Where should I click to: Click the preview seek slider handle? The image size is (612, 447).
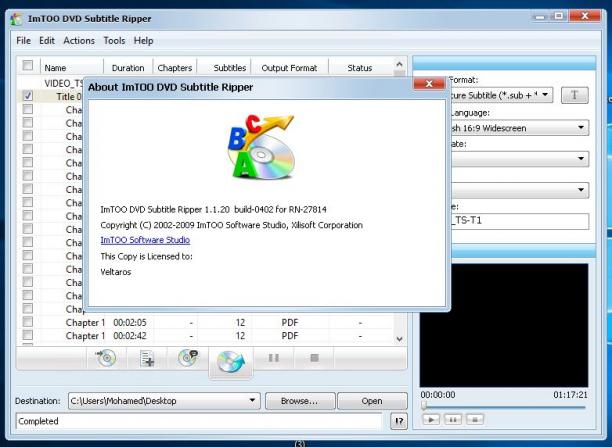423,406
